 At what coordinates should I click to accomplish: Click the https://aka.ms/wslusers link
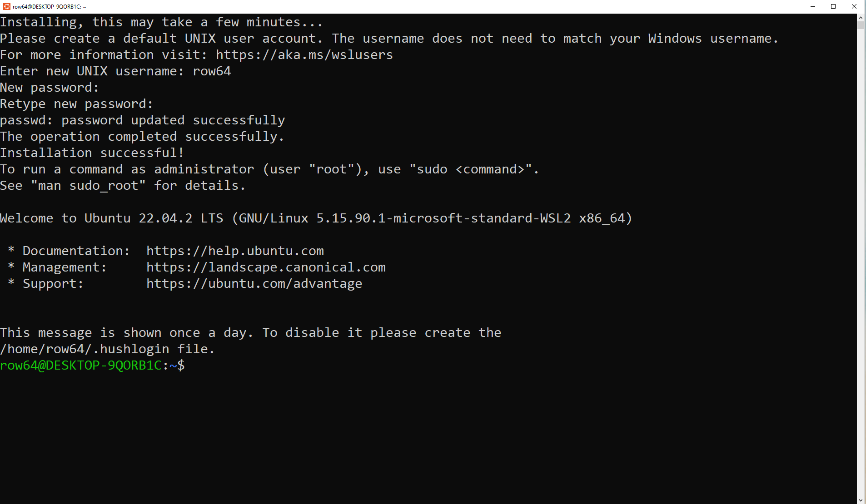(x=304, y=55)
